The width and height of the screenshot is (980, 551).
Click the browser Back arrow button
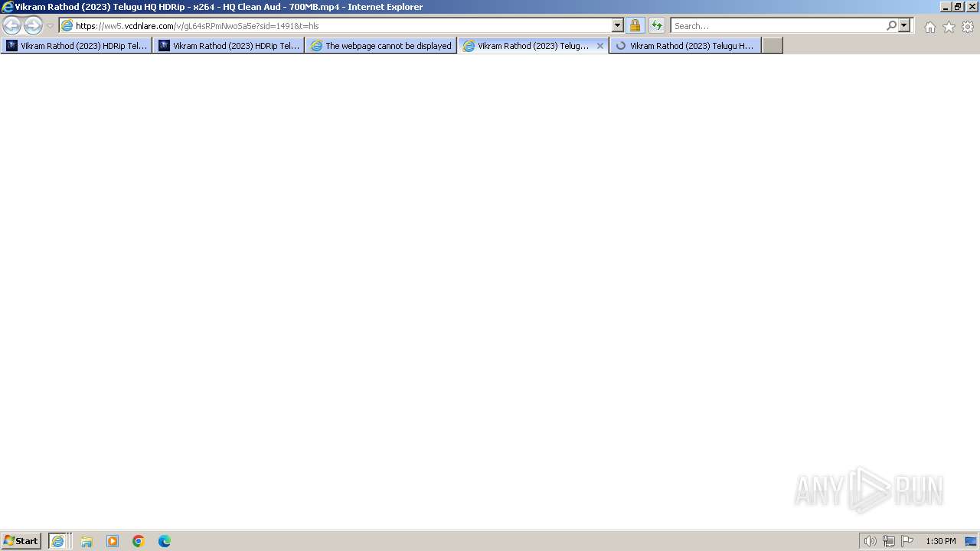11,25
